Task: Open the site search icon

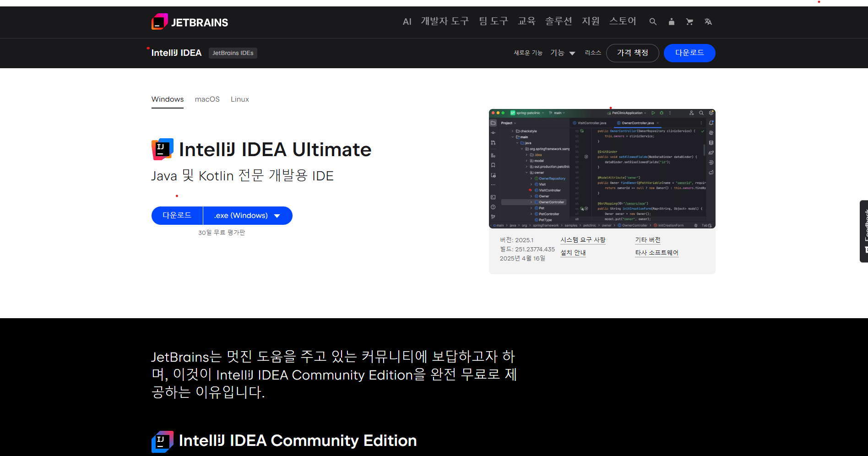Action: 653,22
